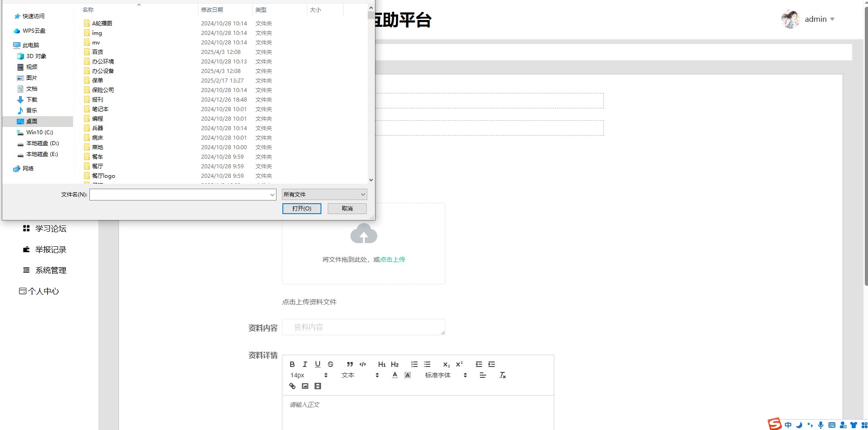Click the 打开(O) button

coord(302,209)
